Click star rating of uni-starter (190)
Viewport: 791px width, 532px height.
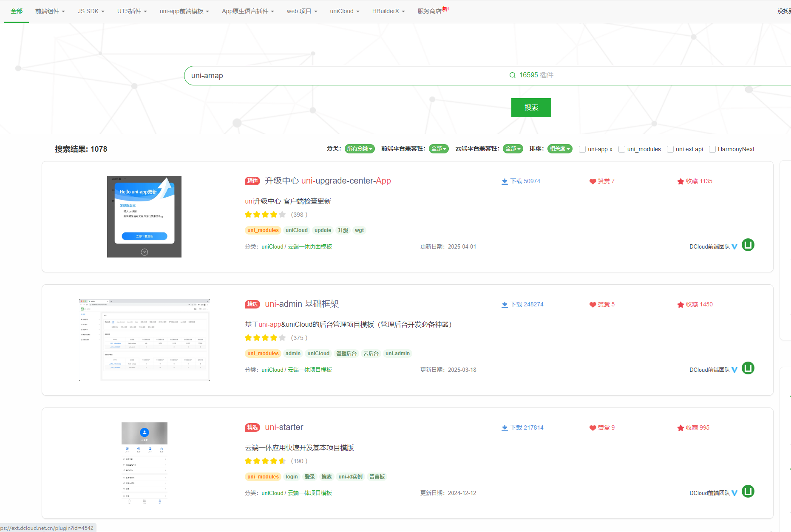pos(265,461)
